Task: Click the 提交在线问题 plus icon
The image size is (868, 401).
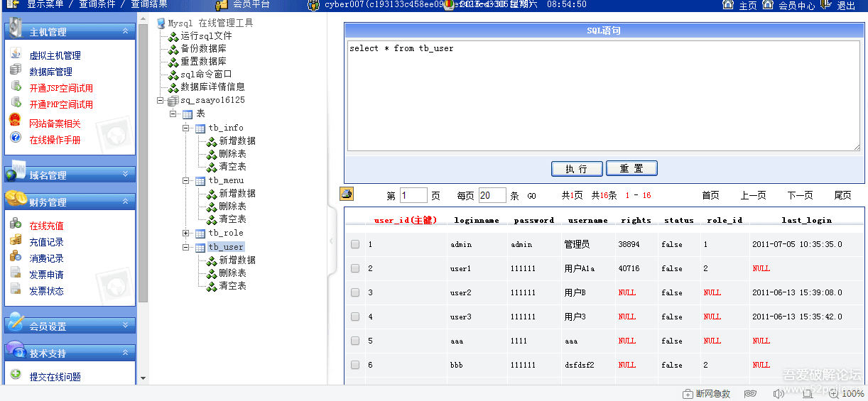Action: tap(16, 375)
